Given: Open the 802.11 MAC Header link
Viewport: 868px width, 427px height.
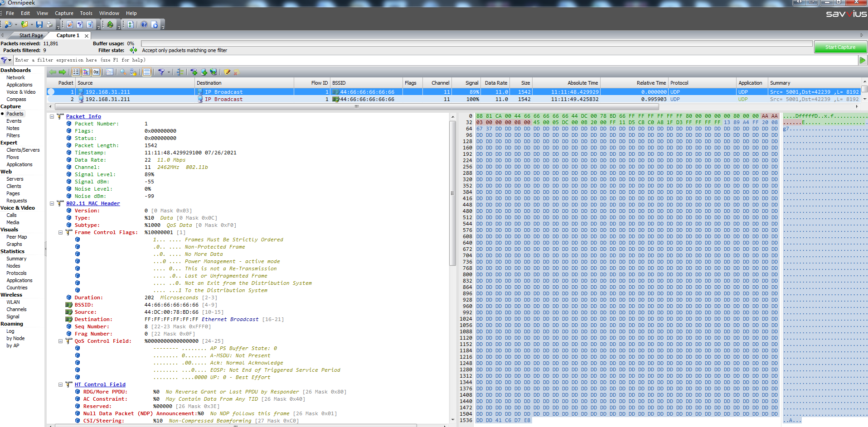Looking at the screenshot, I should tap(93, 203).
